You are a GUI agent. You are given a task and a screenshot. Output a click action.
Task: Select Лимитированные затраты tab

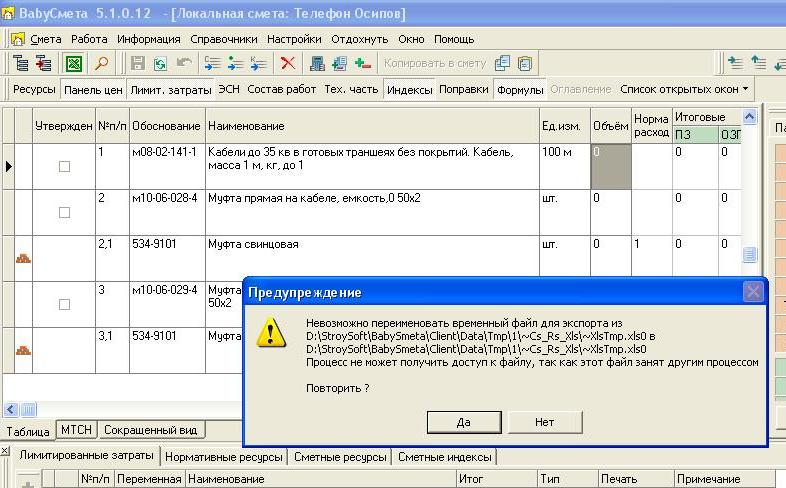point(86,455)
